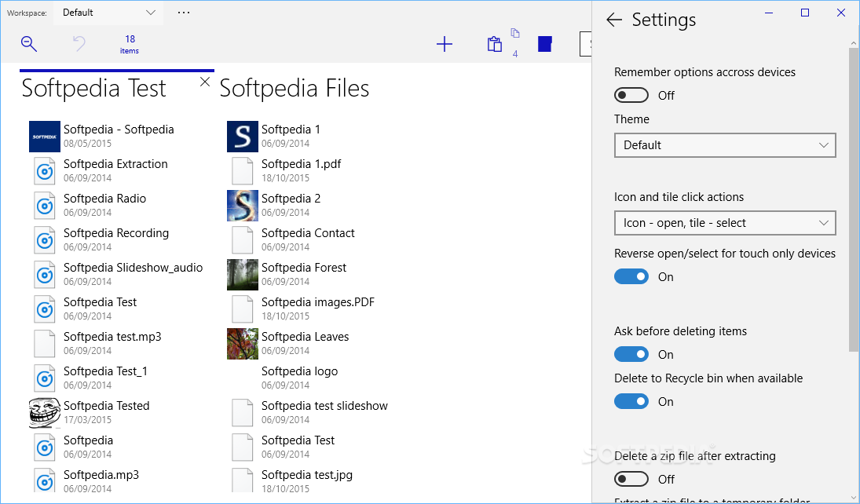Viewport: 860px width, 504px height.
Task: Click the Softpedia Forest photo thumbnail
Action: pyautogui.click(x=243, y=275)
